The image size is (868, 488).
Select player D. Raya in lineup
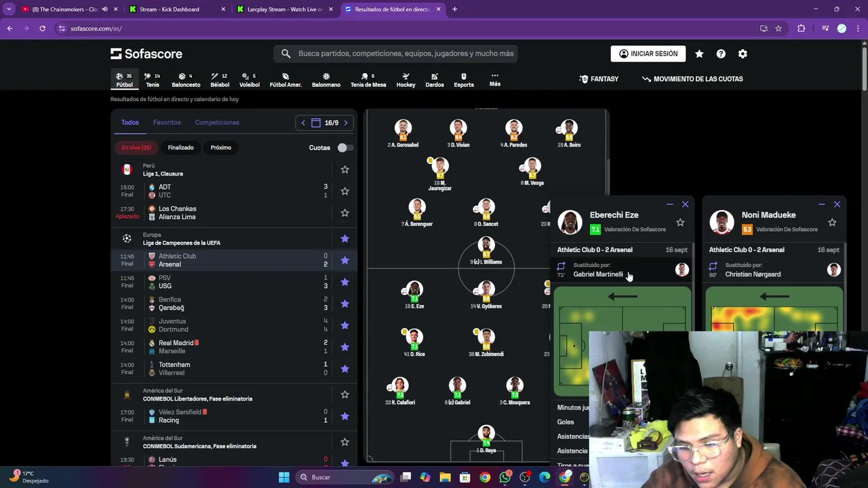coord(486,439)
